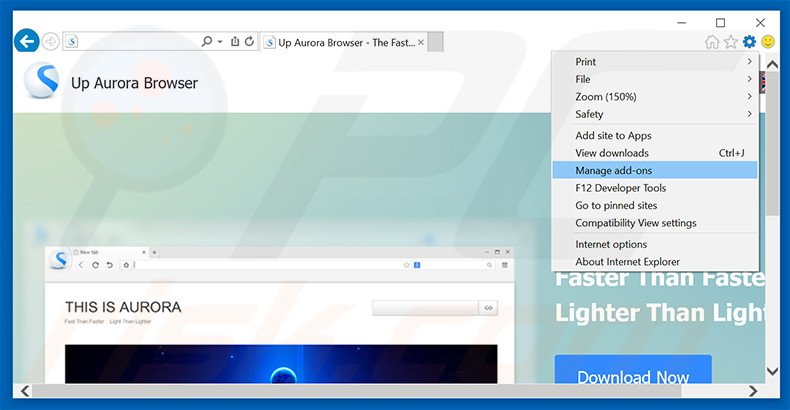Viewport: 790px width, 410px height.
Task: Open the Safety submenu
Action: [655, 114]
